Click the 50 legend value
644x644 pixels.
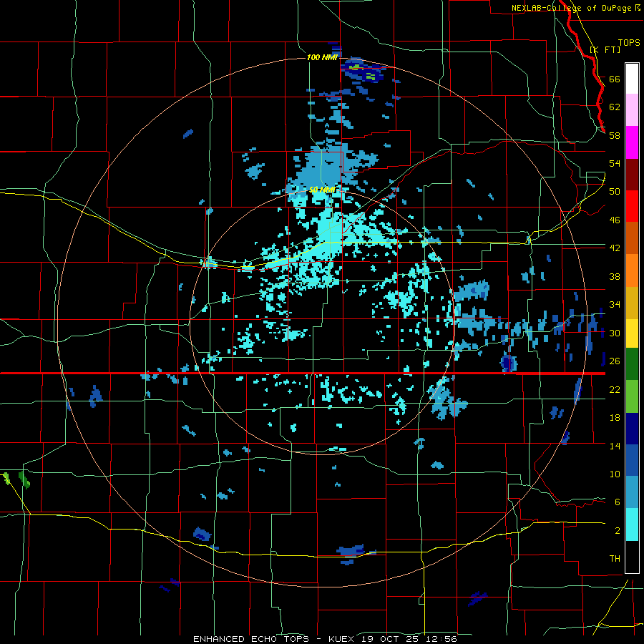(x=615, y=191)
